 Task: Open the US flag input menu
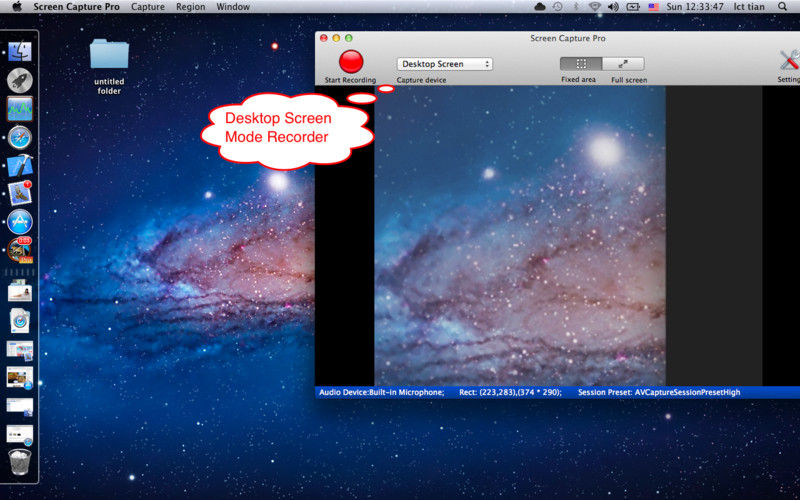653,7
